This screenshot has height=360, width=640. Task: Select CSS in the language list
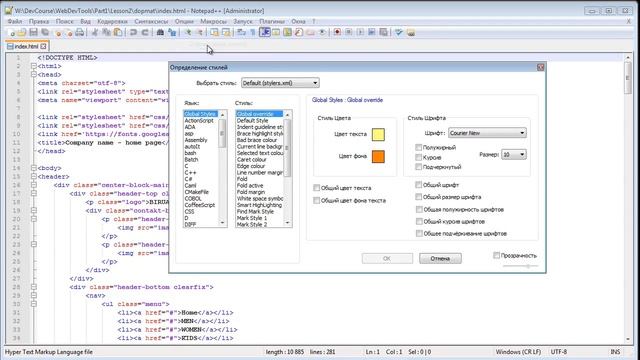[x=200, y=212]
